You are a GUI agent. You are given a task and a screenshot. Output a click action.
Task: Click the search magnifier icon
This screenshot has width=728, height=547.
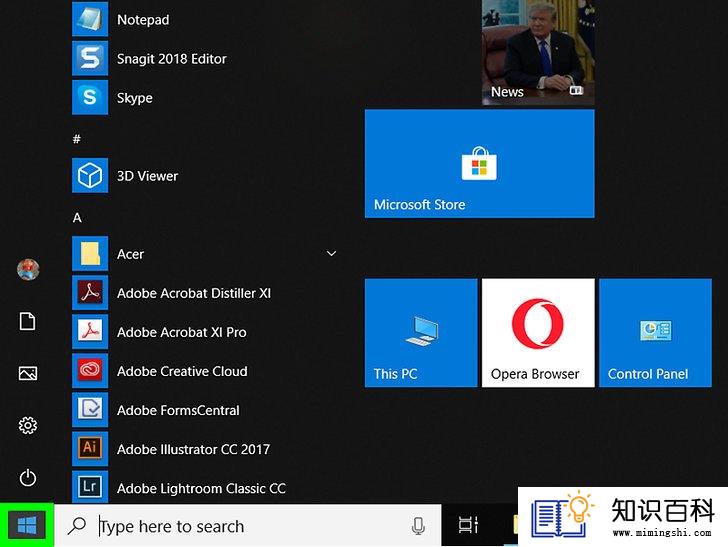tap(77, 526)
